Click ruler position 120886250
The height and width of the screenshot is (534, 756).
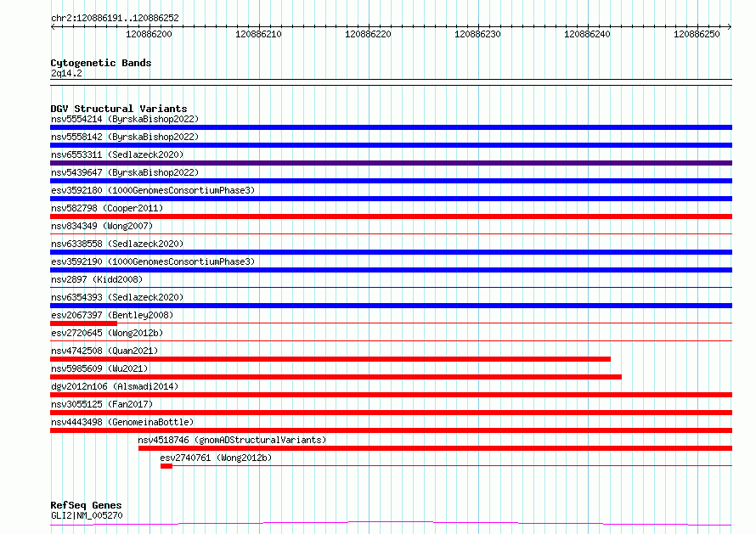coord(697,34)
